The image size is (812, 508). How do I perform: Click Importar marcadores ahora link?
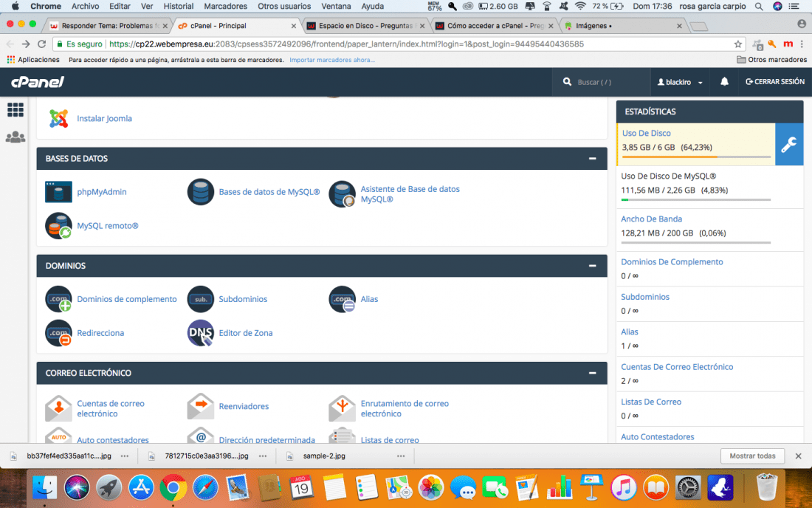[x=332, y=60]
